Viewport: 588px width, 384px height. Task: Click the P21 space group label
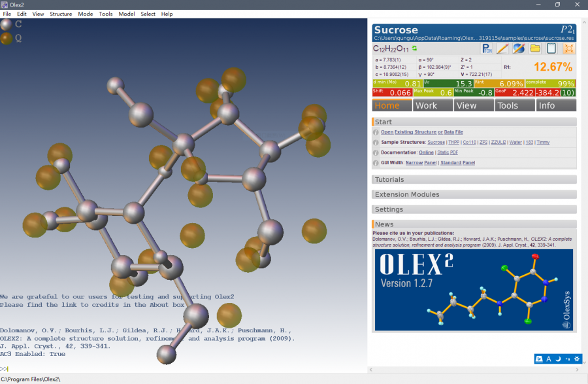tap(568, 29)
